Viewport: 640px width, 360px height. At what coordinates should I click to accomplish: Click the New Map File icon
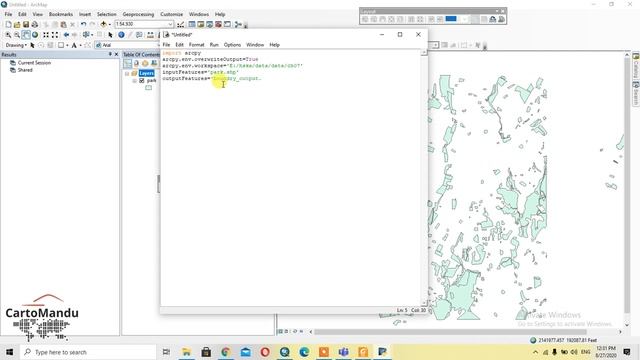(x=8, y=24)
